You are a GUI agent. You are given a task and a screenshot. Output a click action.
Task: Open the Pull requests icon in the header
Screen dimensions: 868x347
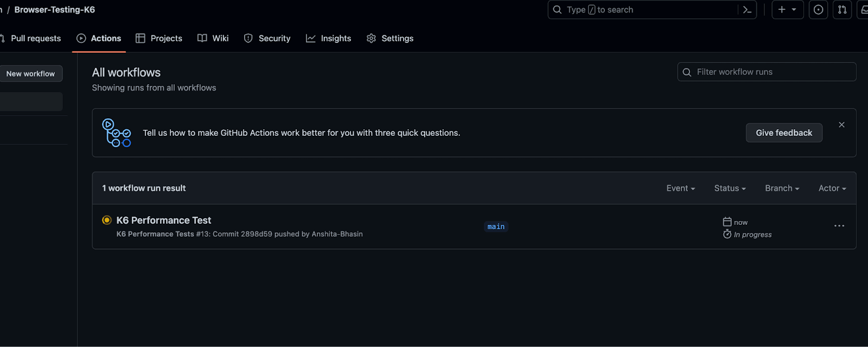click(842, 9)
